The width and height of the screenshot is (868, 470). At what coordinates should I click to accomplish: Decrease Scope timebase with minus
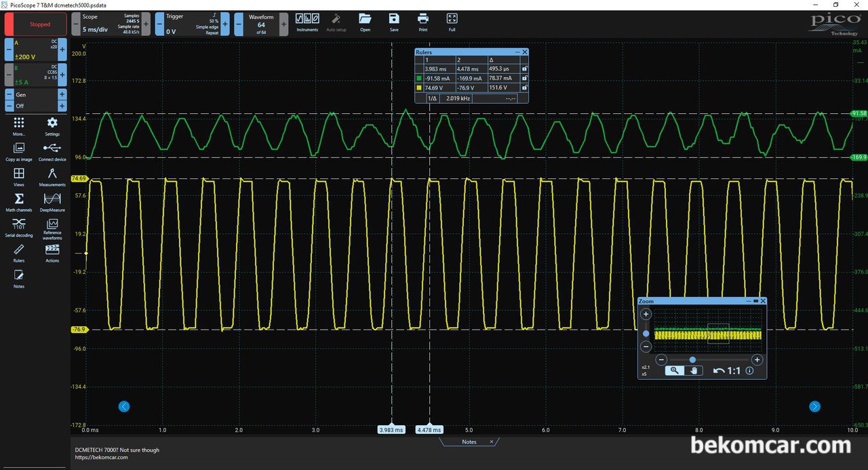click(x=76, y=24)
